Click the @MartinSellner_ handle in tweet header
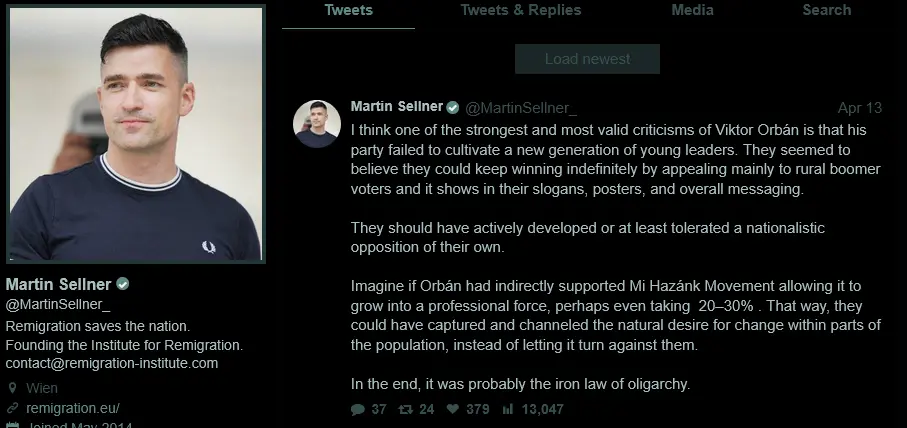 point(521,108)
